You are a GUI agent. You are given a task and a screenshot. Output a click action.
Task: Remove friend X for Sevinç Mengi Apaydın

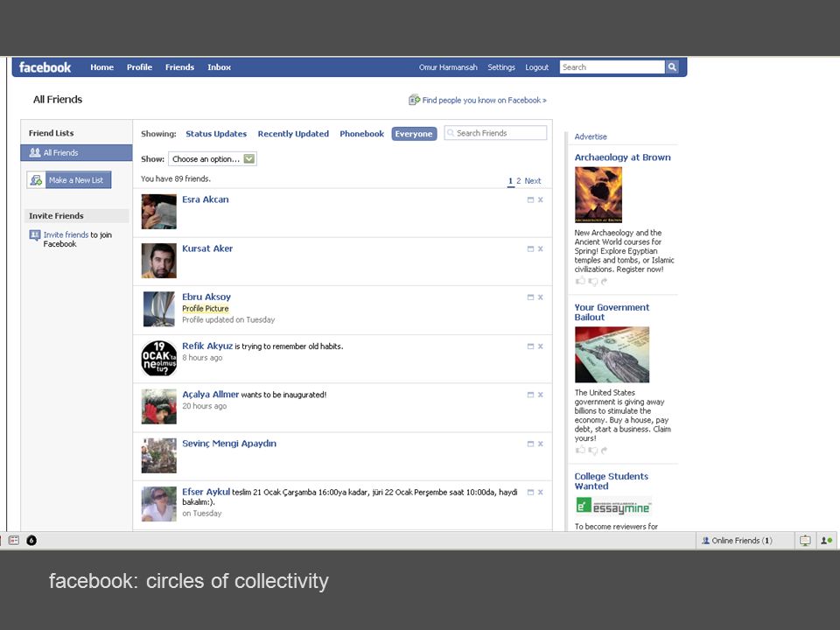coord(541,444)
